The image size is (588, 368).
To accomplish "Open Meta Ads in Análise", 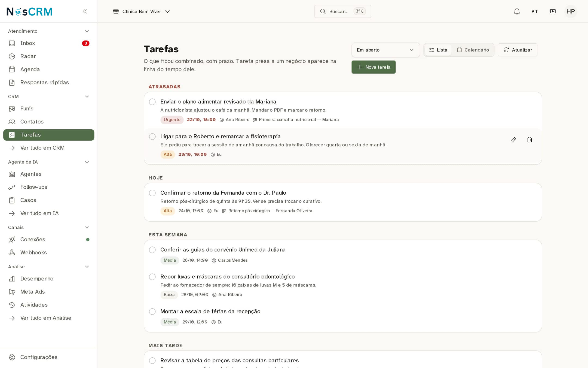I will [x=49, y=292].
